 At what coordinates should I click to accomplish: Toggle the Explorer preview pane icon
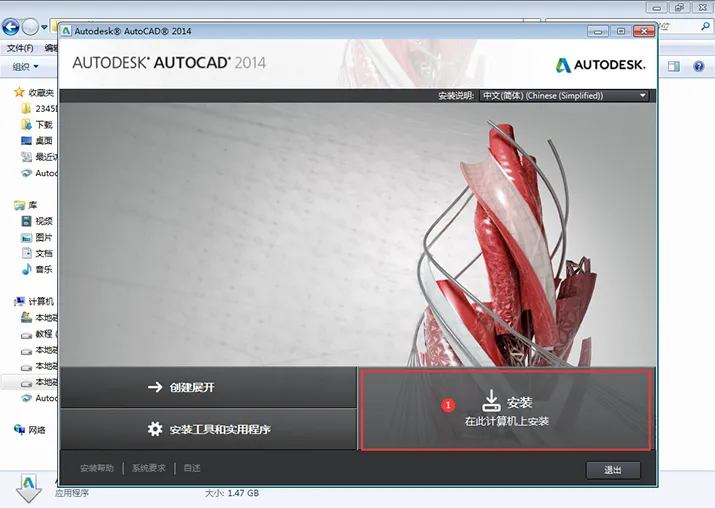pyautogui.click(x=674, y=67)
